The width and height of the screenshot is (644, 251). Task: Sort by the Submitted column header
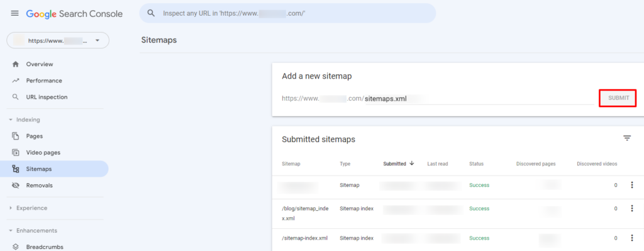coord(395,164)
